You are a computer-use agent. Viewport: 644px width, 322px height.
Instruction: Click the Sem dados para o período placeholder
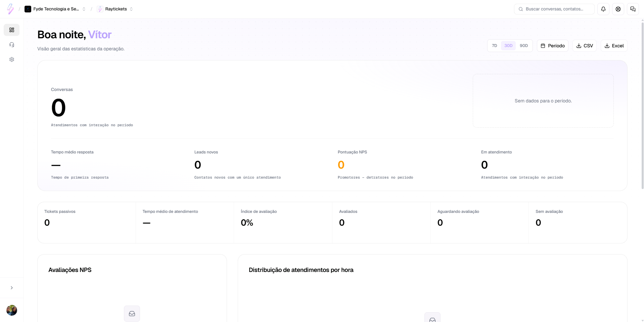coord(543,101)
